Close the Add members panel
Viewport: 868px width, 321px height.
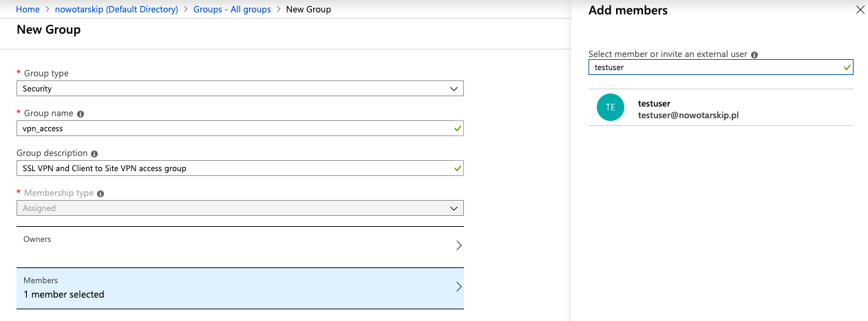pyautogui.click(x=859, y=10)
